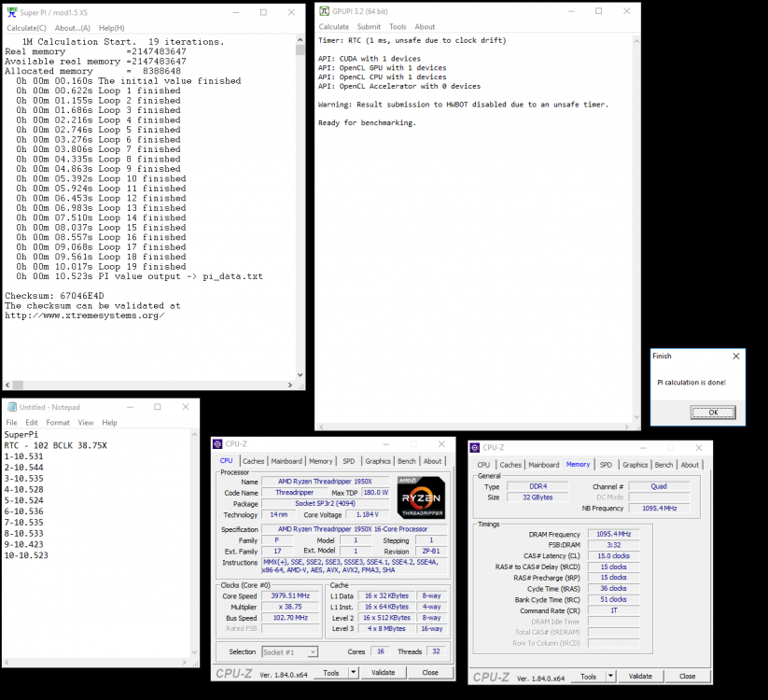Select CPU tab in memory CPU-Z window
Viewport: 768px width, 700px height.
484,465
